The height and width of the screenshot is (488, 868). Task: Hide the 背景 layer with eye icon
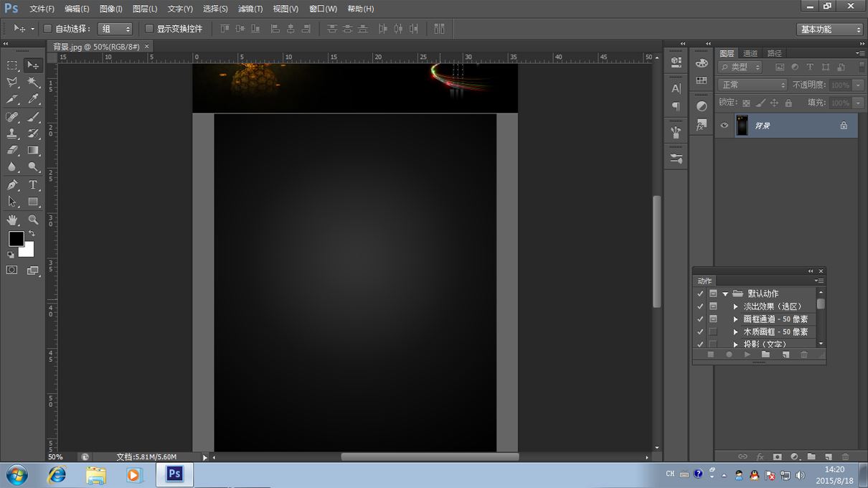click(x=725, y=126)
